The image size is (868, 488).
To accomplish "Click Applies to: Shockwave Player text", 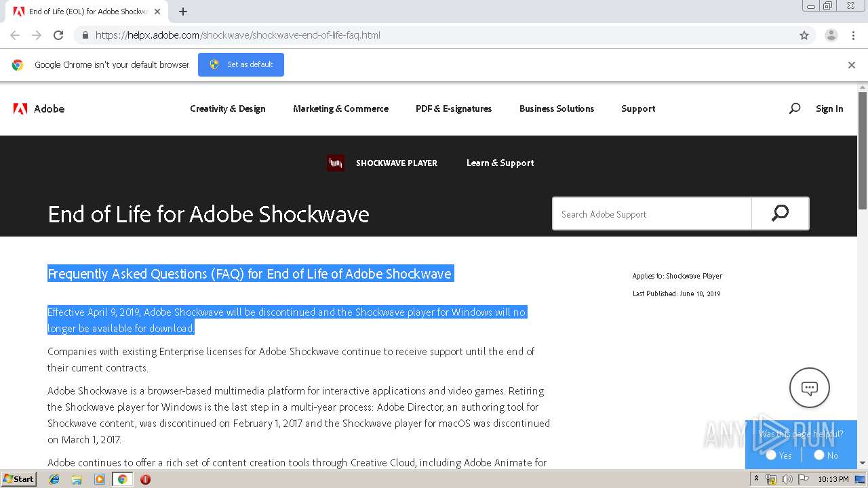I will (677, 276).
